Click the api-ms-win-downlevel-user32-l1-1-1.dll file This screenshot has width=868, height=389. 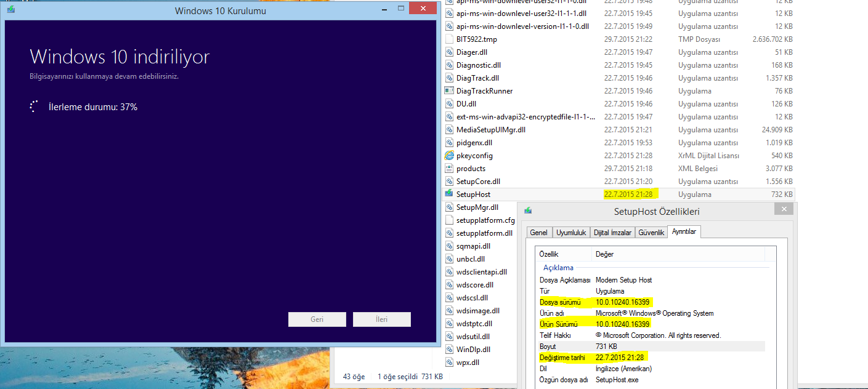click(x=521, y=14)
